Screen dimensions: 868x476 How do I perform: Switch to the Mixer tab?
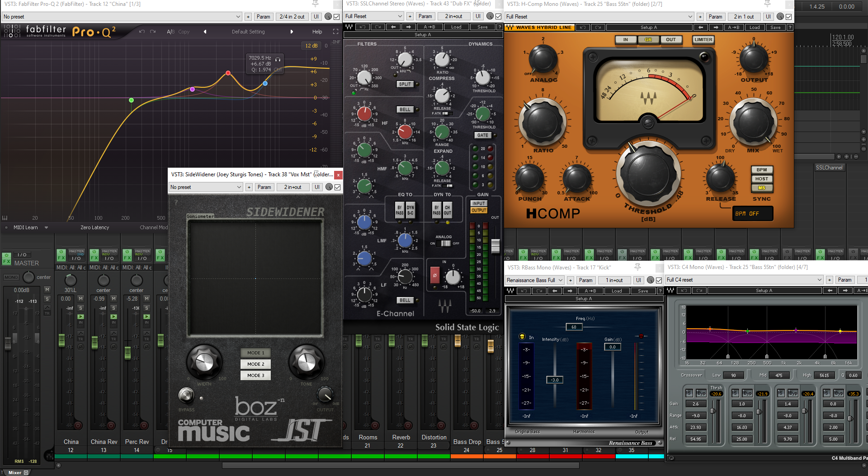15,472
